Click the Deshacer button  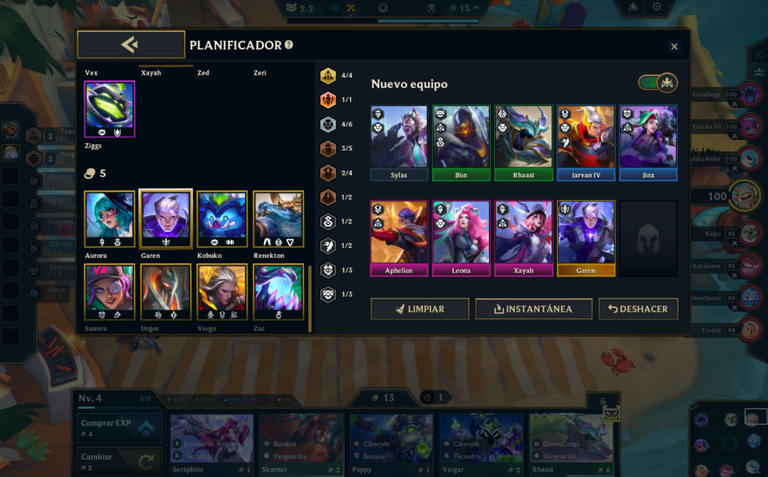click(638, 309)
